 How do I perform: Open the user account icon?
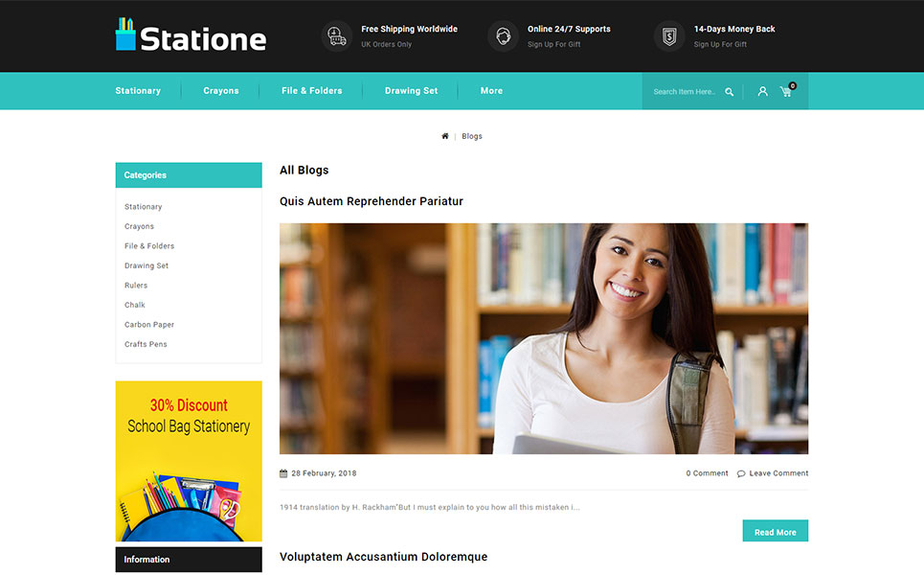(762, 91)
